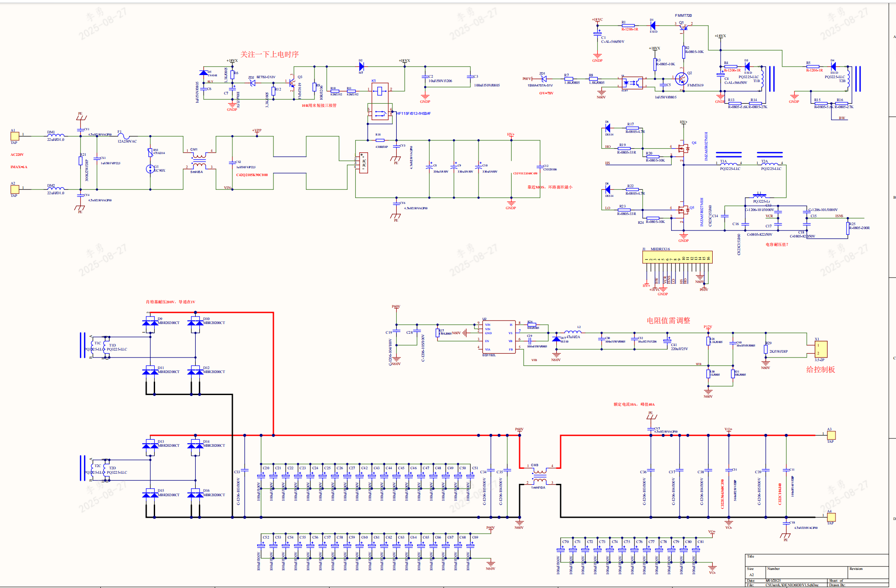The image size is (896, 588).
Task: Click the 'IMAX=6A' label
Action: click(x=19, y=167)
